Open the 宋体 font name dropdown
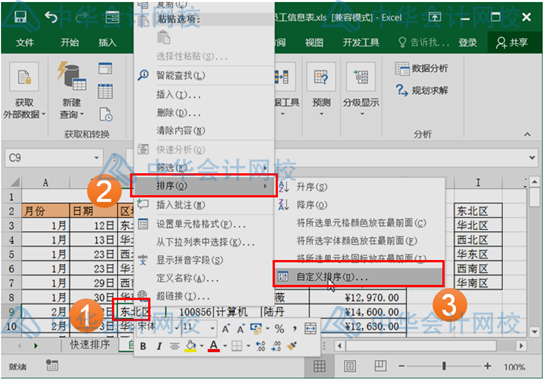Viewport: 543px width, 380px height. pos(177,328)
